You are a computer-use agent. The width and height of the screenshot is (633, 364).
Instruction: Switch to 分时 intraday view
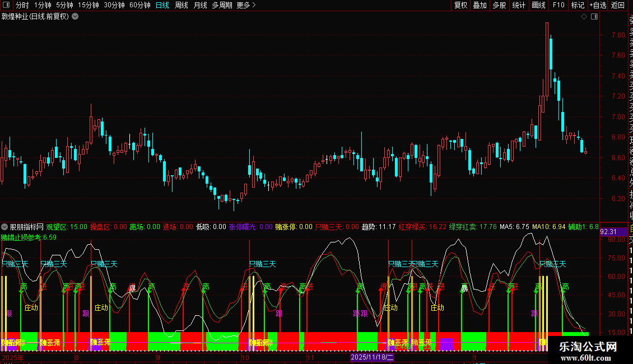pyautogui.click(x=22, y=5)
